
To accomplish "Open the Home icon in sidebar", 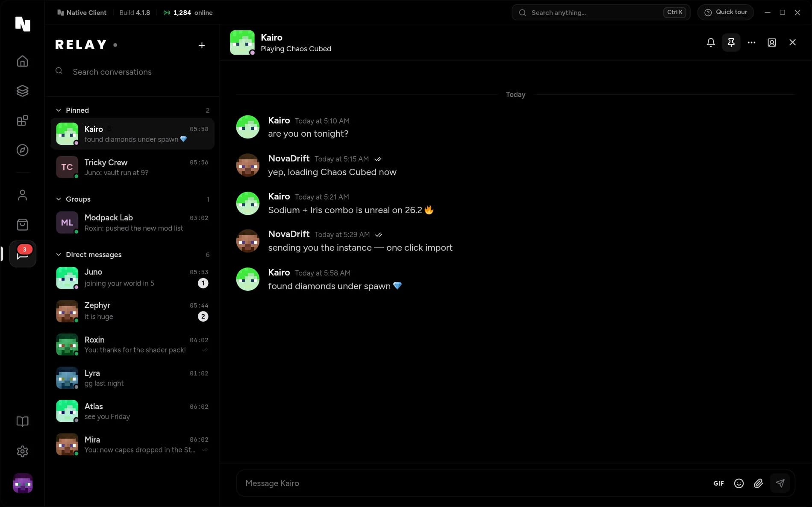I will (22, 61).
